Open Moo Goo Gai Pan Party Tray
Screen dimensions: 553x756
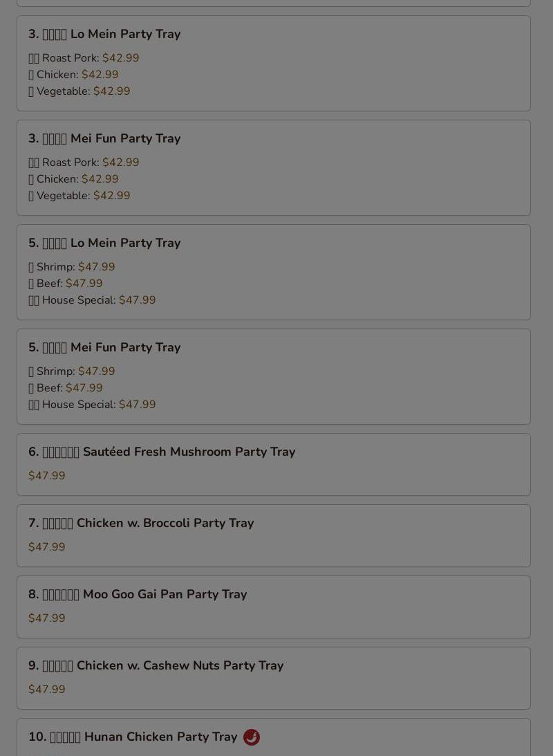coord(274,607)
